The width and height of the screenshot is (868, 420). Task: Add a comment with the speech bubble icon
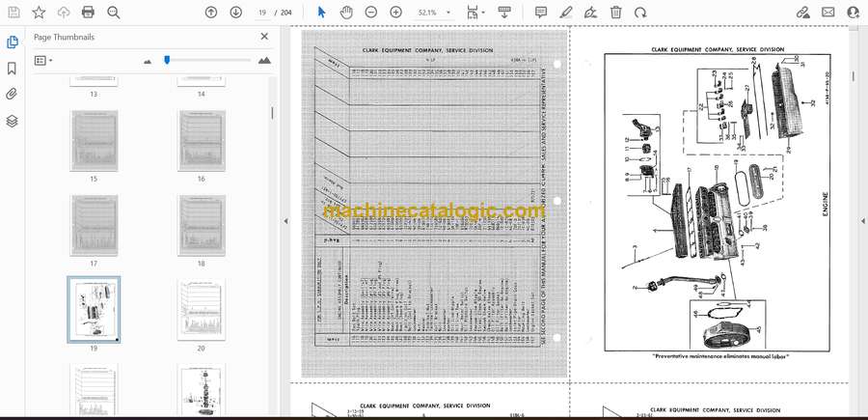tap(541, 13)
